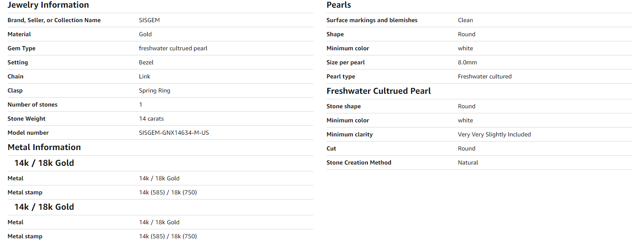This screenshot has height=243, width=644.
Task: Click the Jewelry Information heading
Action: pos(48,5)
